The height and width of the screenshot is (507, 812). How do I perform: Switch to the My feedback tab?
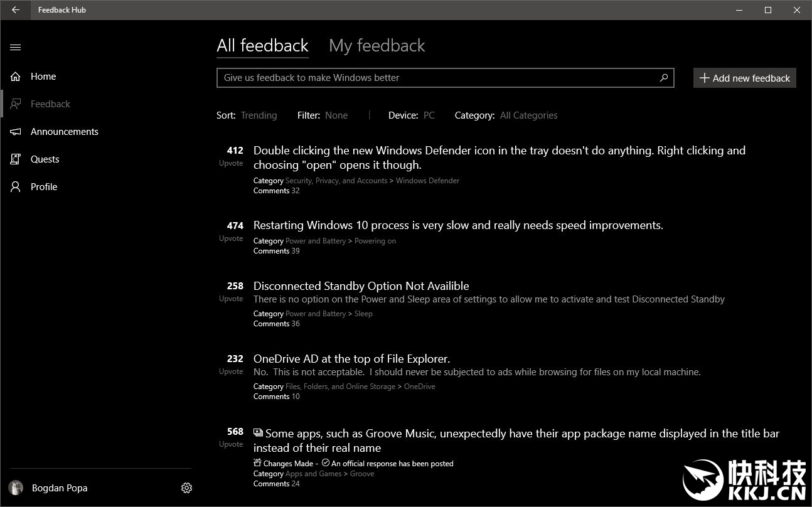377,46
